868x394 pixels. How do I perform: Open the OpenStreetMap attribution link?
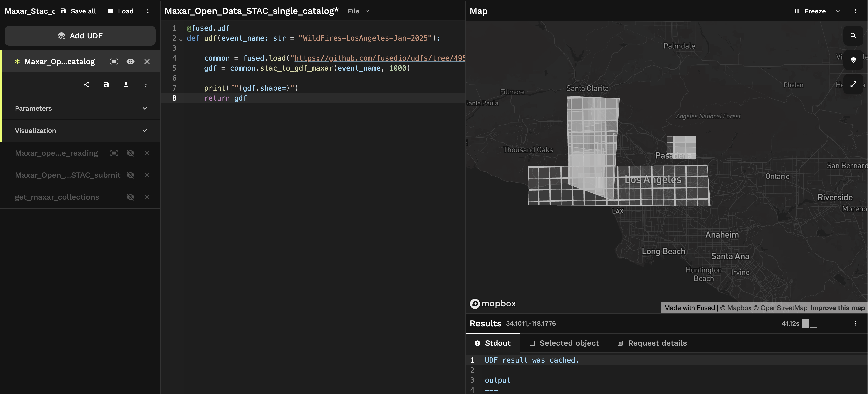tap(780, 308)
